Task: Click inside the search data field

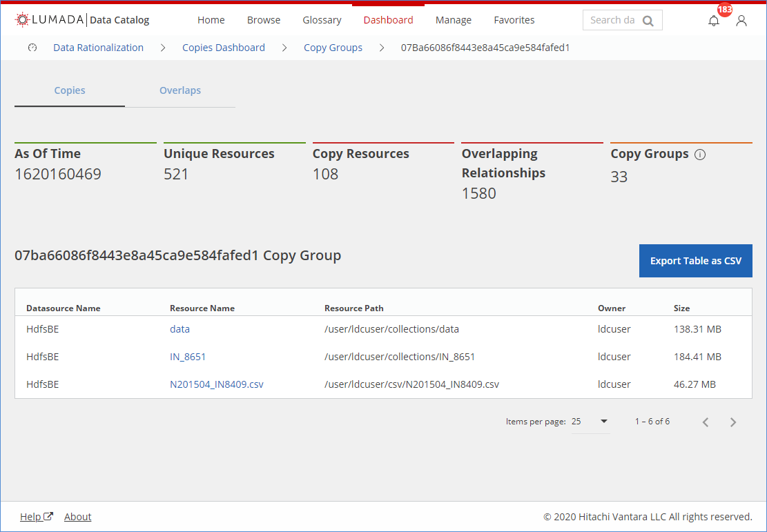Action: (614, 20)
